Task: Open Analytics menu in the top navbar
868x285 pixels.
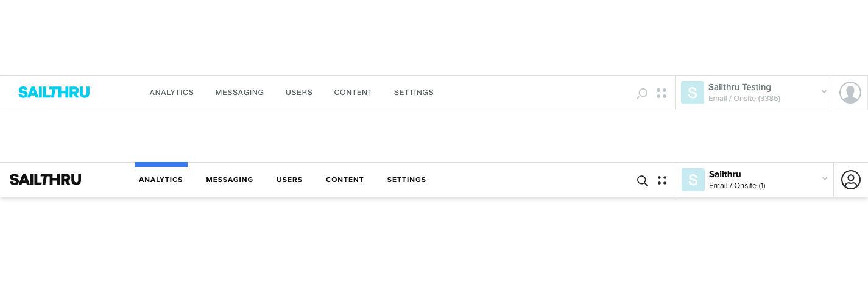Action: pos(172,93)
